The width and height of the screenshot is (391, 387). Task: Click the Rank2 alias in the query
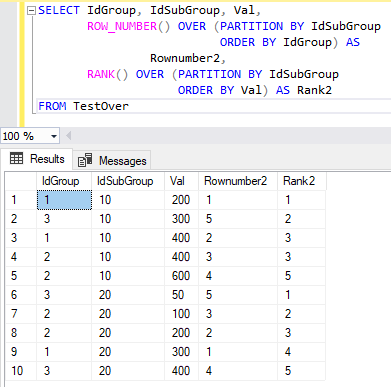pos(314,90)
